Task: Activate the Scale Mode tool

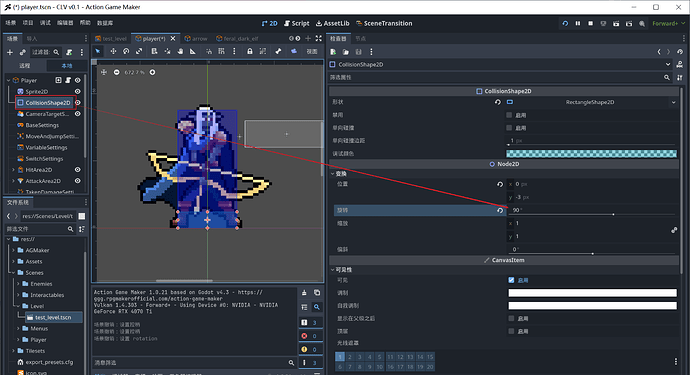Action: point(139,51)
